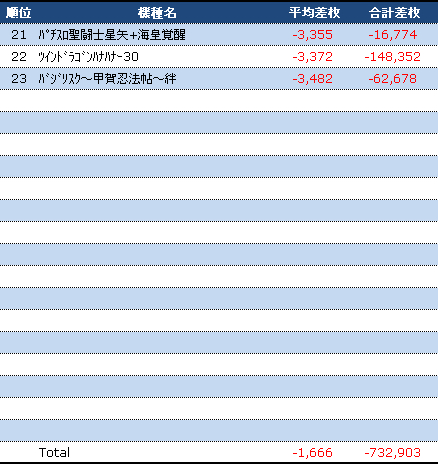Select total value -16,774
Screen dimensions: 438x464
tap(393, 35)
